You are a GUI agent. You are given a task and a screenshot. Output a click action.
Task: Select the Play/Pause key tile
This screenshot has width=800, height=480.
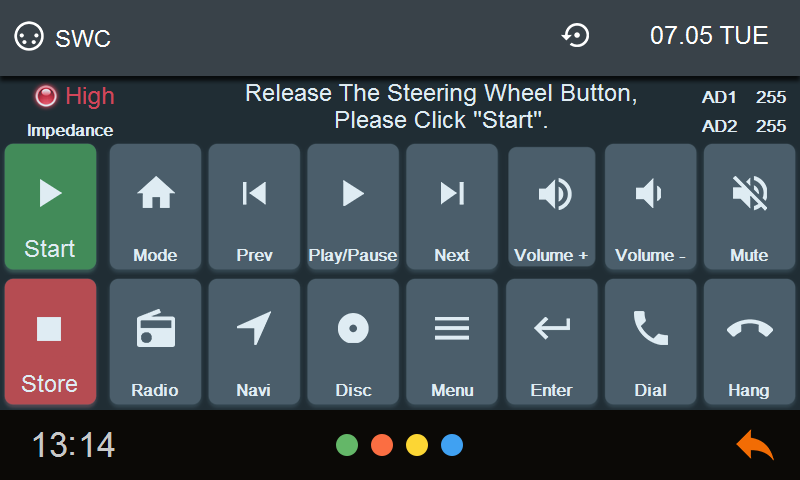353,207
